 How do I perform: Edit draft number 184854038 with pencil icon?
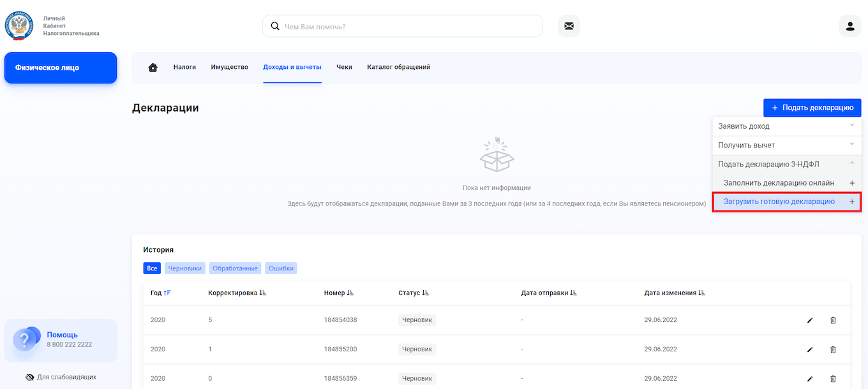click(810, 320)
